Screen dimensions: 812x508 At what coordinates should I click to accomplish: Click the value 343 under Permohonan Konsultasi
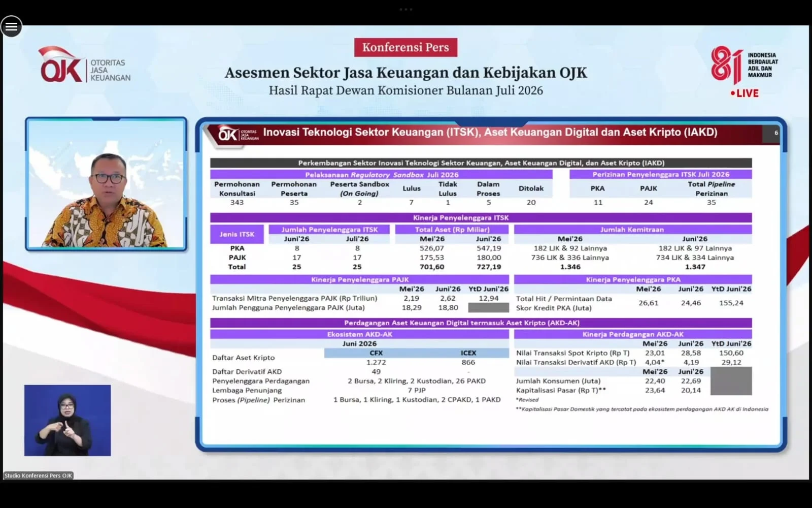[237, 202]
